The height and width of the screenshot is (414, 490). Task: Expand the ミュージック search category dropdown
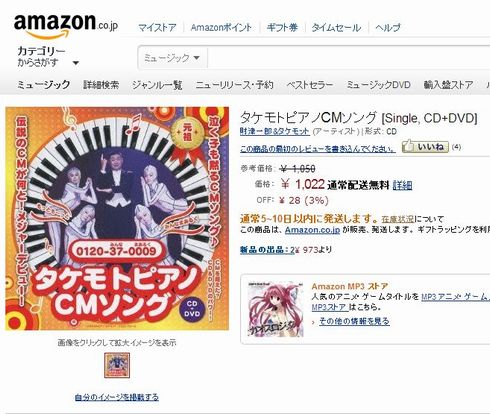coord(172,58)
